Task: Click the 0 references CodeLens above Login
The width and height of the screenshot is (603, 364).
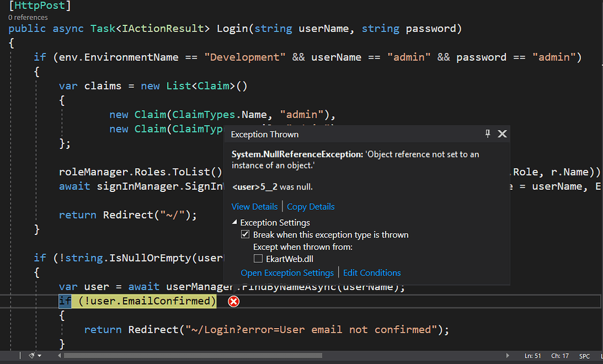Action: coord(27,18)
